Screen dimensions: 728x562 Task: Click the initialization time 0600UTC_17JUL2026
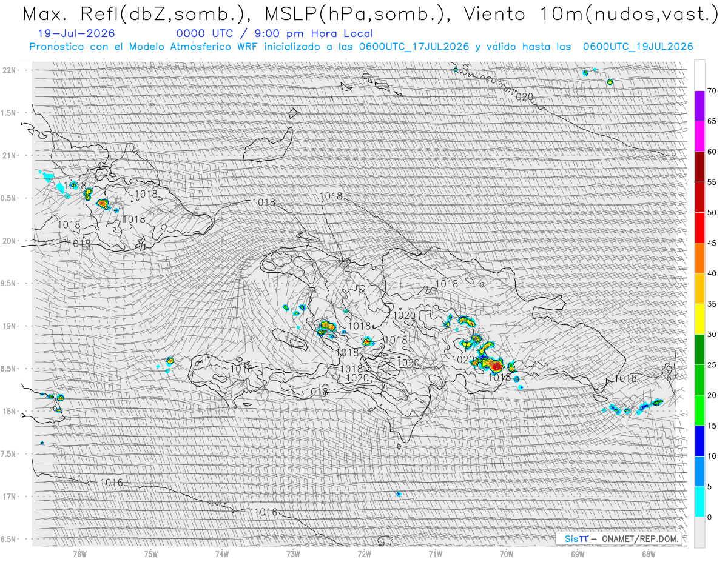pyautogui.click(x=414, y=47)
